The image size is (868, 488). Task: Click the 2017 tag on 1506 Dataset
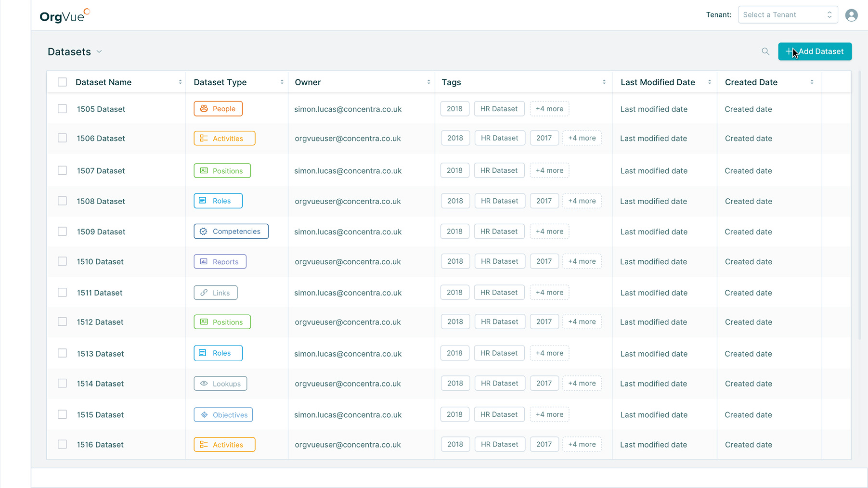click(544, 138)
